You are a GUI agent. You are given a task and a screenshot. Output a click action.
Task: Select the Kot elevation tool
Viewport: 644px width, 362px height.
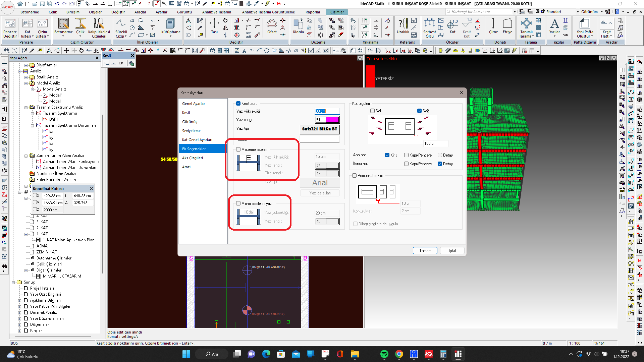[x=453, y=26]
